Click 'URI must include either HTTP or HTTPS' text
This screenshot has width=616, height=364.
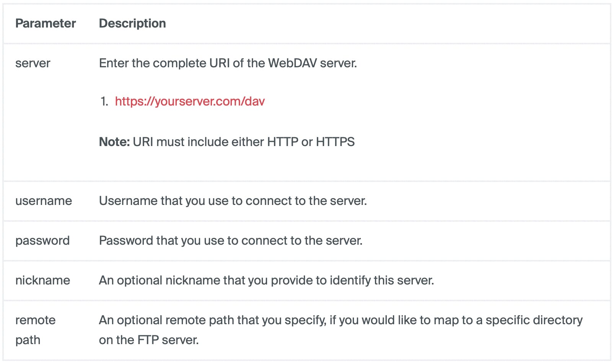click(244, 142)
